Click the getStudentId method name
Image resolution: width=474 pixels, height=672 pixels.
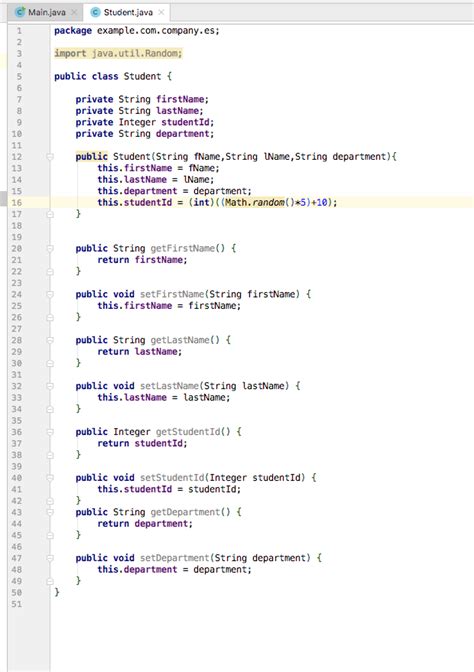(187, 432)
